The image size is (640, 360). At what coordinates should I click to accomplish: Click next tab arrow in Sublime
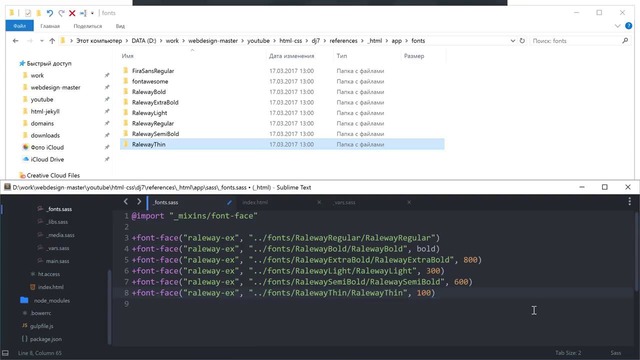tap(139, 202)
